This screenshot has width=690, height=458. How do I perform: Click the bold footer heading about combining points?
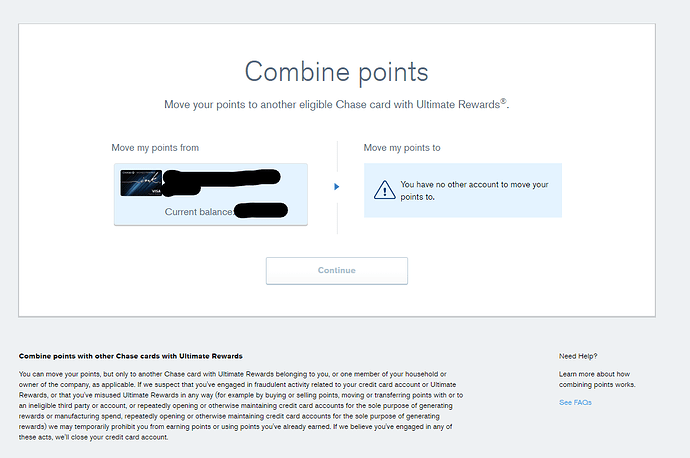click(131, 356)
